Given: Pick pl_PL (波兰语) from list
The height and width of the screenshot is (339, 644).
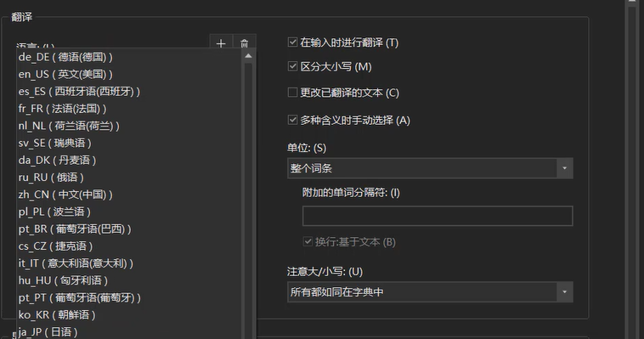Looking at the screenshot, I should (x=129, y=212).
